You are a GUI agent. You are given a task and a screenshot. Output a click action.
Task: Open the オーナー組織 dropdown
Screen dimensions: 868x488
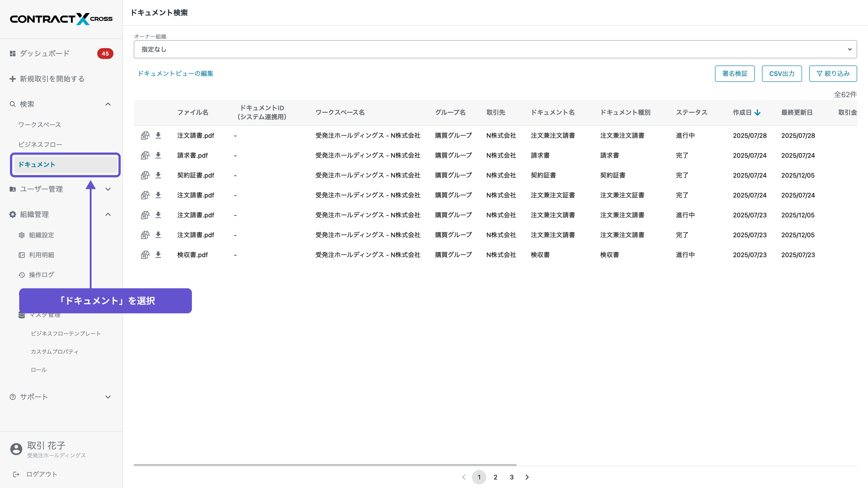tap(495, 49)
